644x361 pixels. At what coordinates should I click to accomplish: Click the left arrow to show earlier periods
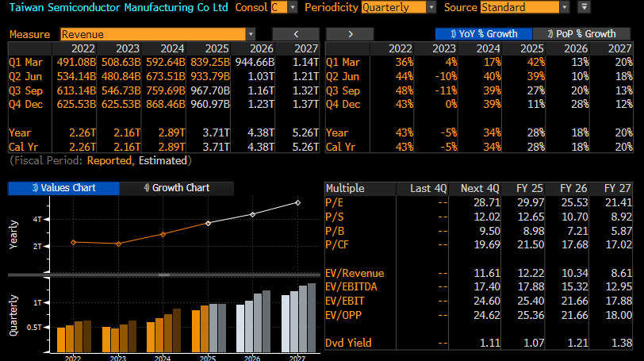pyautogui.click(x=295, y=34)
